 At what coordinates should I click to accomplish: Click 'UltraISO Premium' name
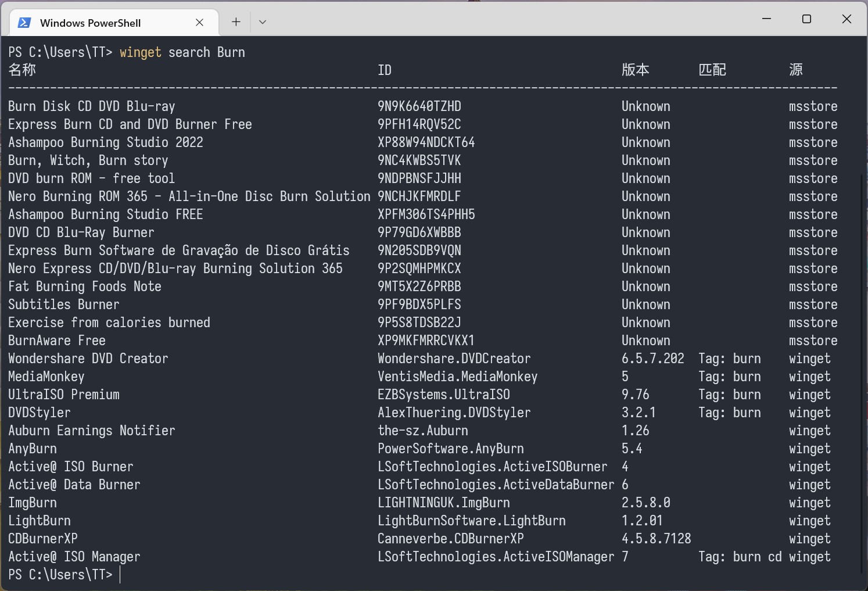[x=64, y=395]
